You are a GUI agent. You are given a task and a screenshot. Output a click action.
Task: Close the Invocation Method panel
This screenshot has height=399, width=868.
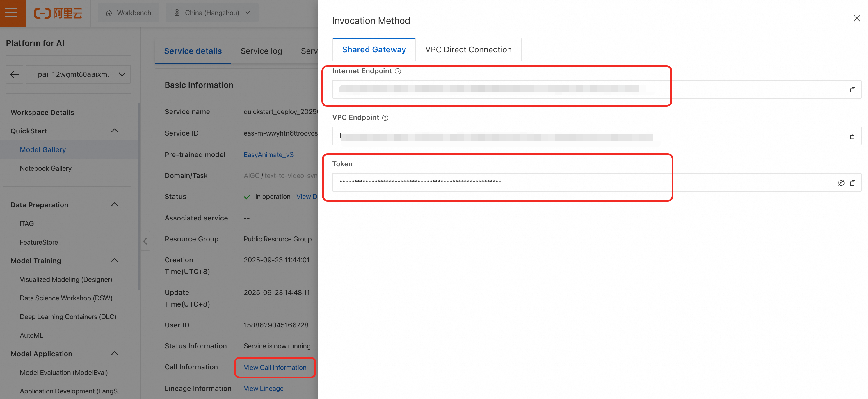pyautogui.click(x=857, y=19)
